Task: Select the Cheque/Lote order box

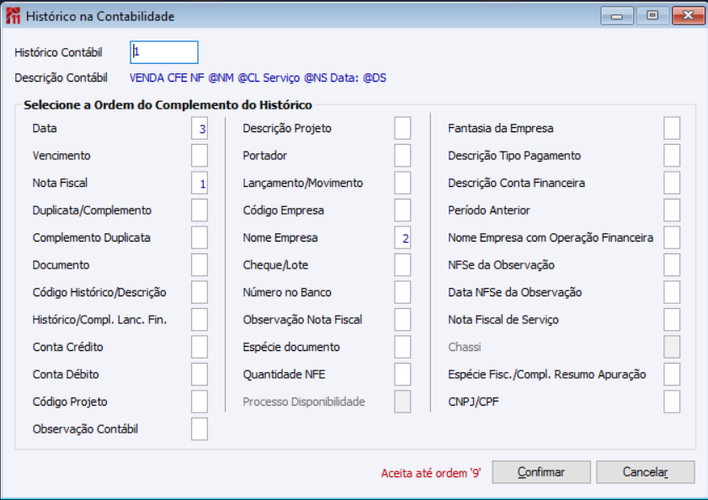Action: (x=402, y=265)
